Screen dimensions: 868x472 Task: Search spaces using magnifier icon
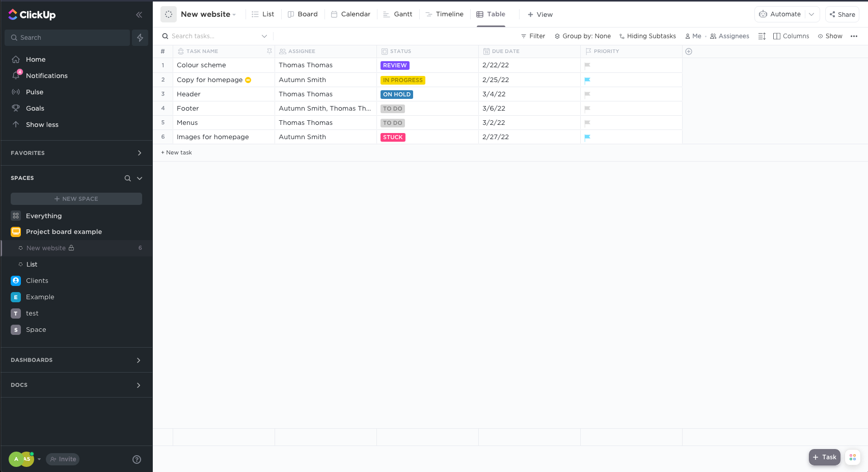coord(127,178)
